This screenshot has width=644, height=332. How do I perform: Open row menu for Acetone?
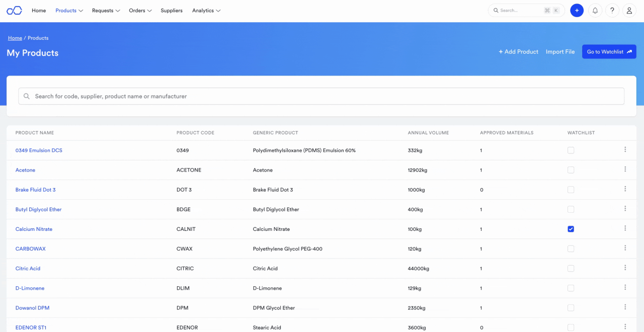click(x=625, y=169)
